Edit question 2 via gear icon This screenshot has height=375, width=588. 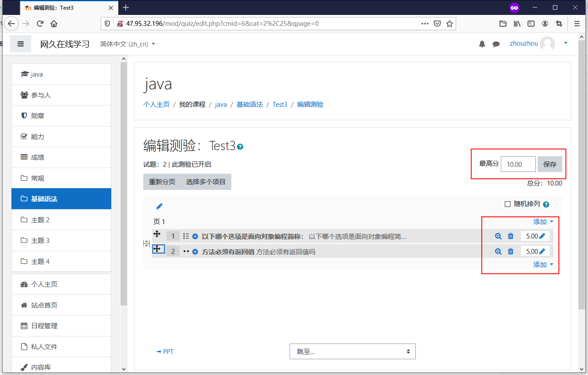(195, 252)
